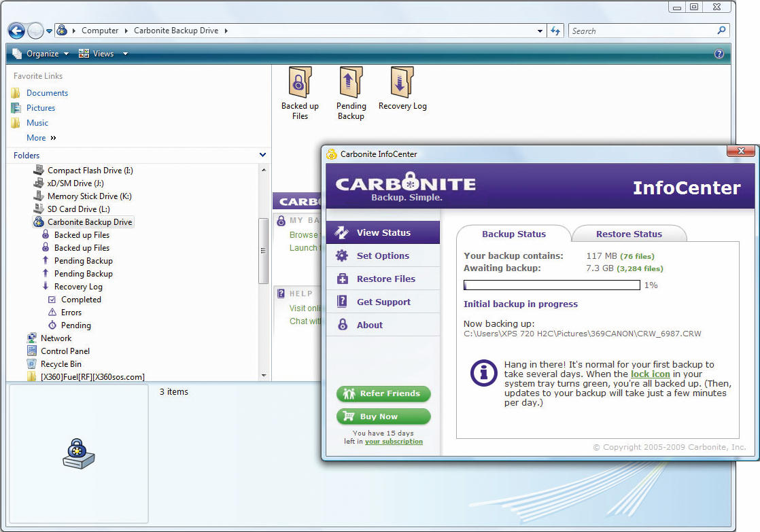Open Recovery Log in the Folders tree

78,287
